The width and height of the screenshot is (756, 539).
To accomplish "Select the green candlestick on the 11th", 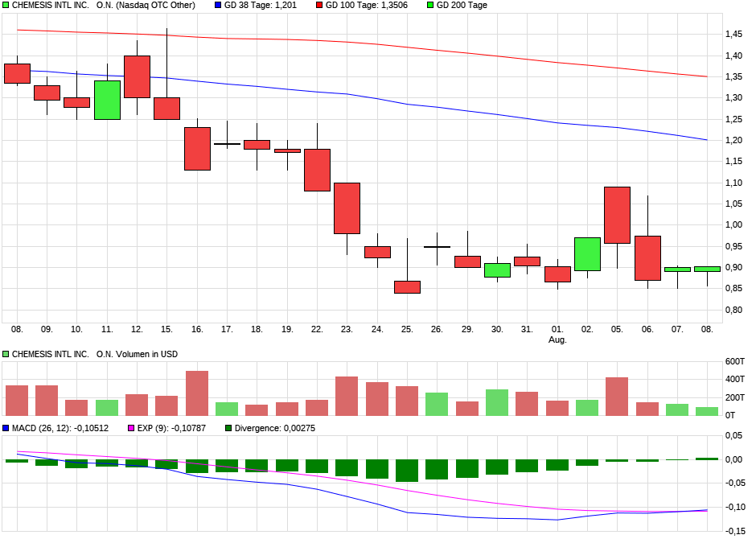I will tap(106, 101).
